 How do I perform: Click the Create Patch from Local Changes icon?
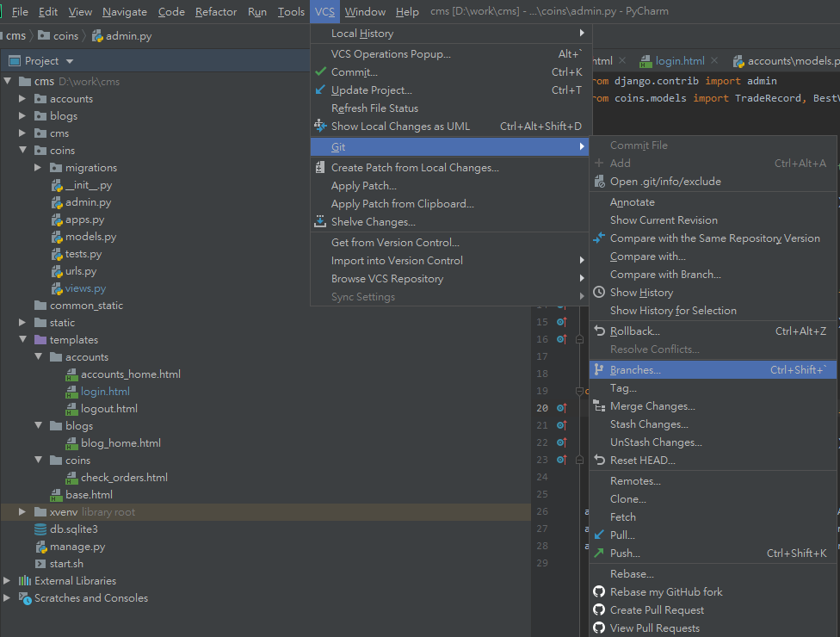click(x=320, y=167)
